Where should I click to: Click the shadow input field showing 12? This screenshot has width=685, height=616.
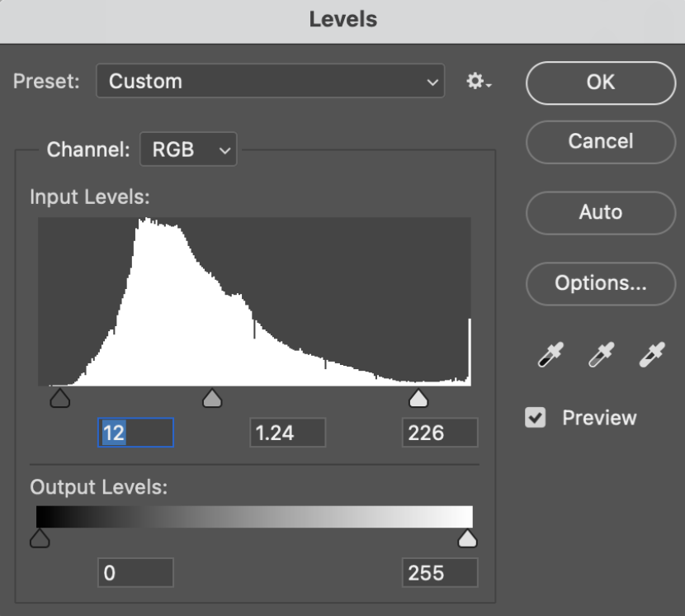(135, 433)
